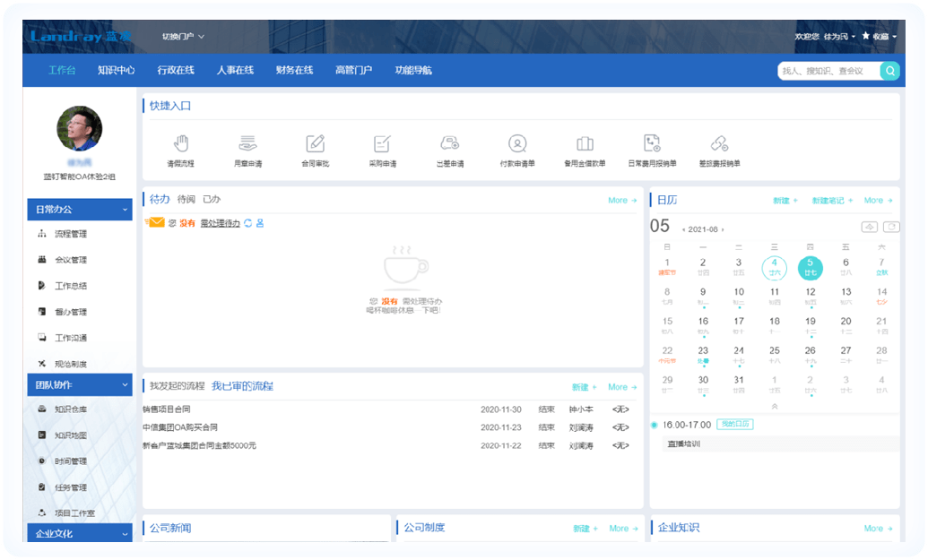
Task: Launch the 付款申请单 shortcut icon
Action: tap(517, 143)
